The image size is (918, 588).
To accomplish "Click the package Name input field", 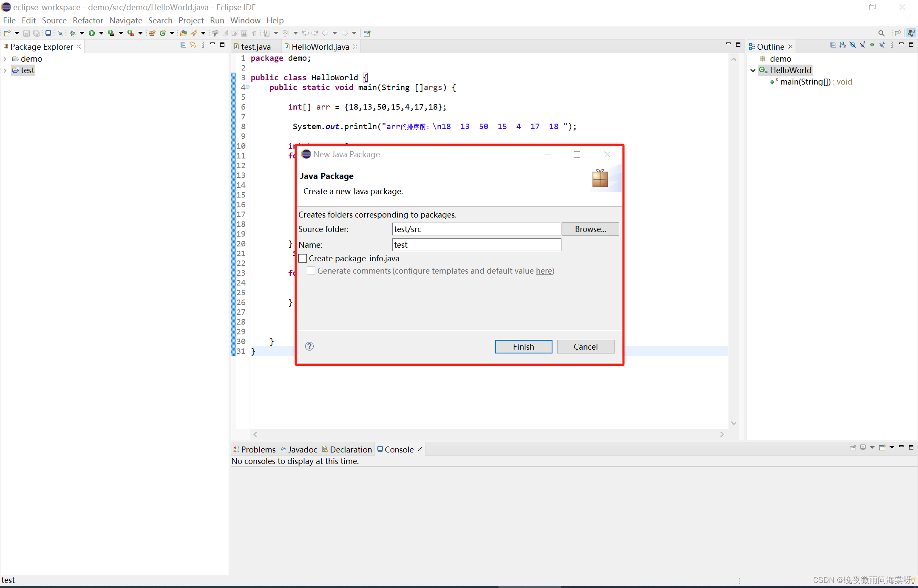I will (x=476, y=245).
